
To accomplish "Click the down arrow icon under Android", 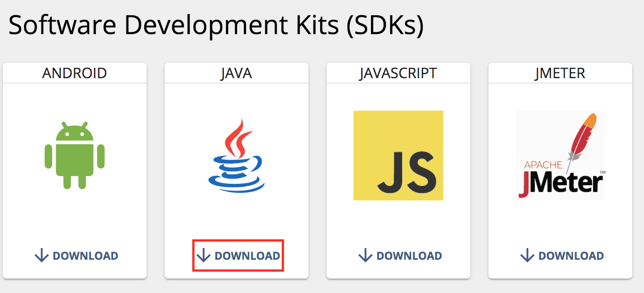I will coord(42,256).
